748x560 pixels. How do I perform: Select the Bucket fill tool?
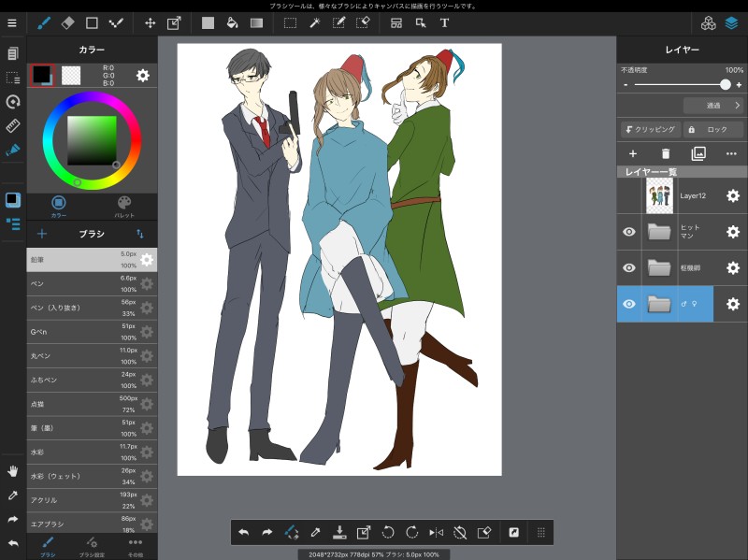232,22
